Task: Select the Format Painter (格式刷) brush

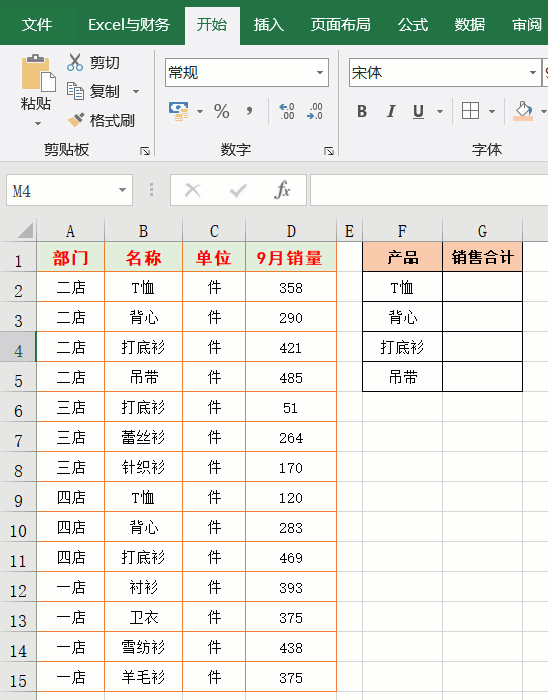Action: tap(76, 120)
